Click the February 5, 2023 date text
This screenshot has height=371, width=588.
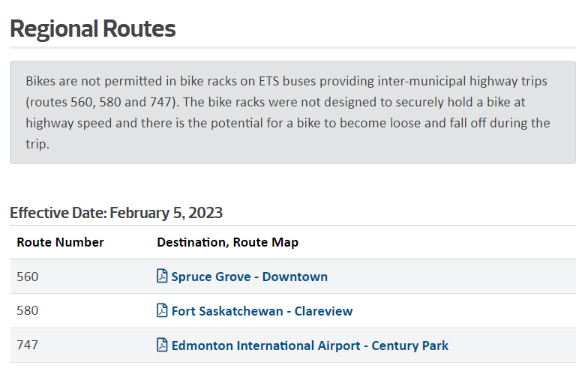pos(166,213)
